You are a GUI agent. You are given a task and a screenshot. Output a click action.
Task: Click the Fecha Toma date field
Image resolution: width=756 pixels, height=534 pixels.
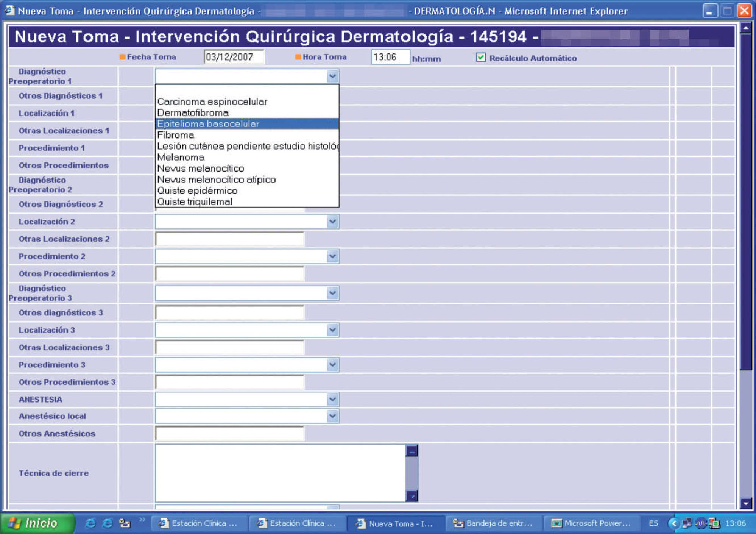pos(233,57)
